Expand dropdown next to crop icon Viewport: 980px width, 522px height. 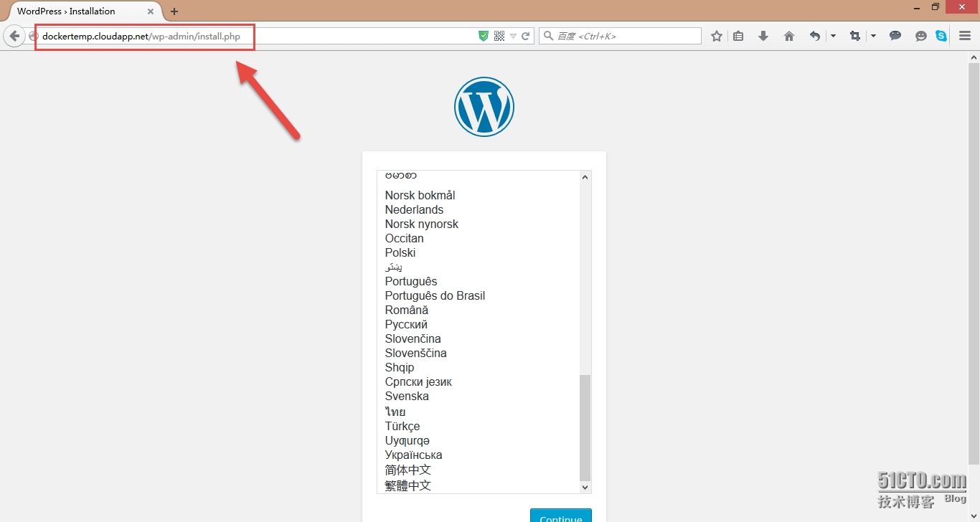[873, 36]
